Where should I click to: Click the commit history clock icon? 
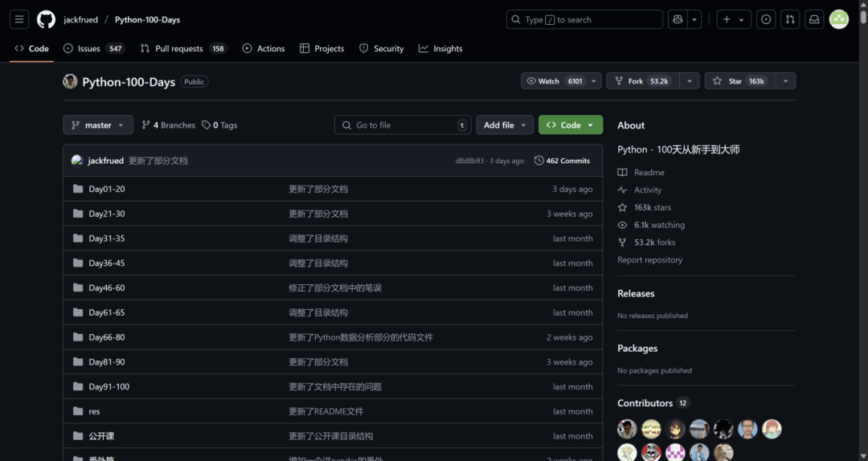[538, 161]
